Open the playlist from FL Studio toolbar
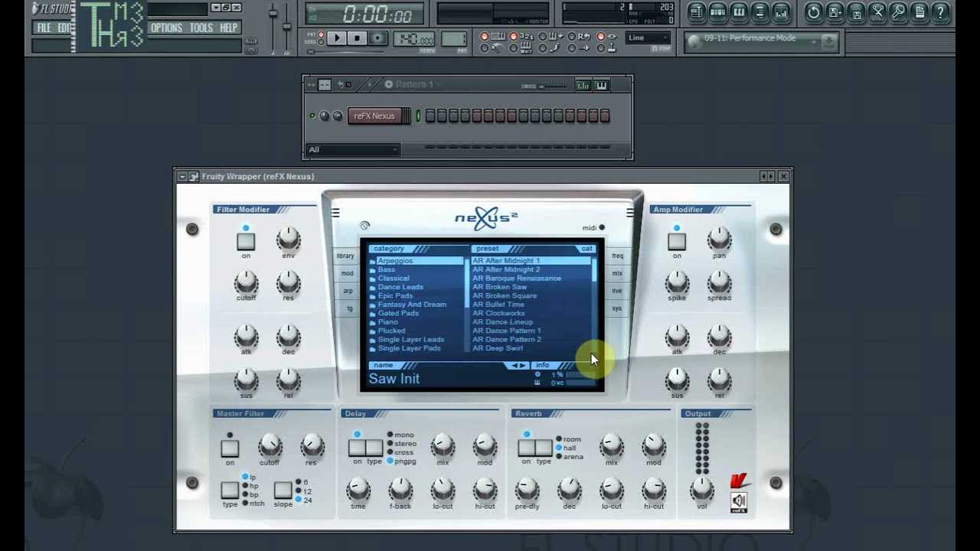This screenshot has width=980, height=551. point(697,12)
